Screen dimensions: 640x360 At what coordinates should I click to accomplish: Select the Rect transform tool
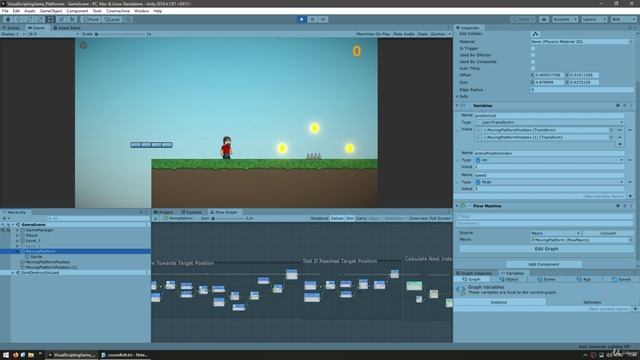tap(50, 19)
